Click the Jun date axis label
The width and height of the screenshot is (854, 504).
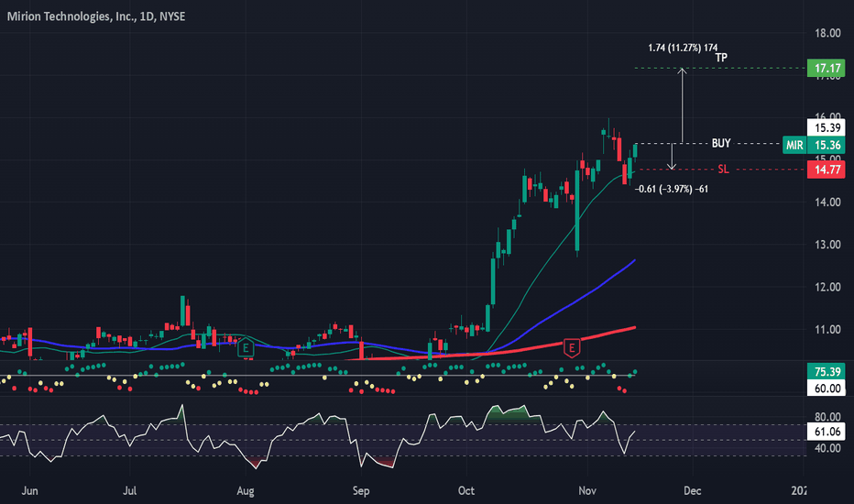point(29,491)
